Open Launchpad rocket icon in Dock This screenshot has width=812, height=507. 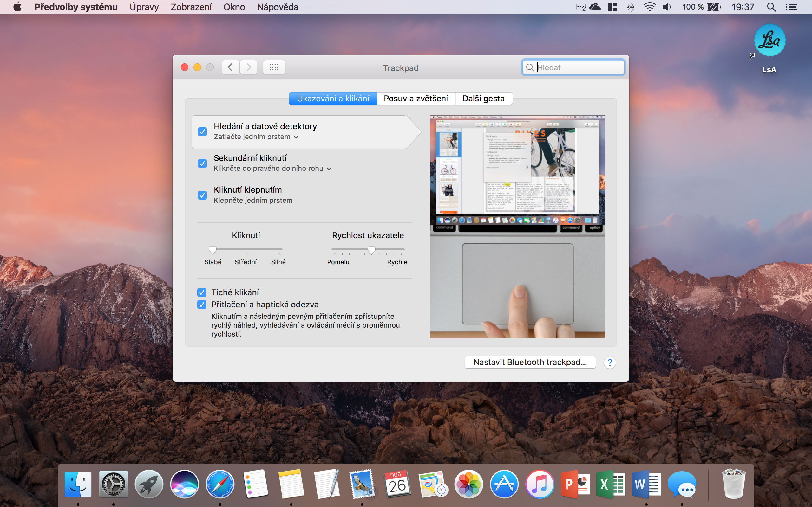tap(149, 484)
